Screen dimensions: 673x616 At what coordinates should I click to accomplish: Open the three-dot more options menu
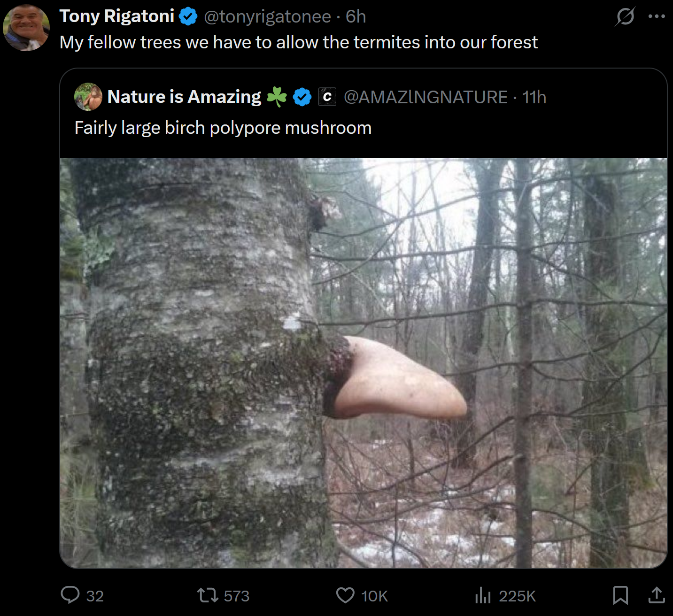tap(656, 16)
